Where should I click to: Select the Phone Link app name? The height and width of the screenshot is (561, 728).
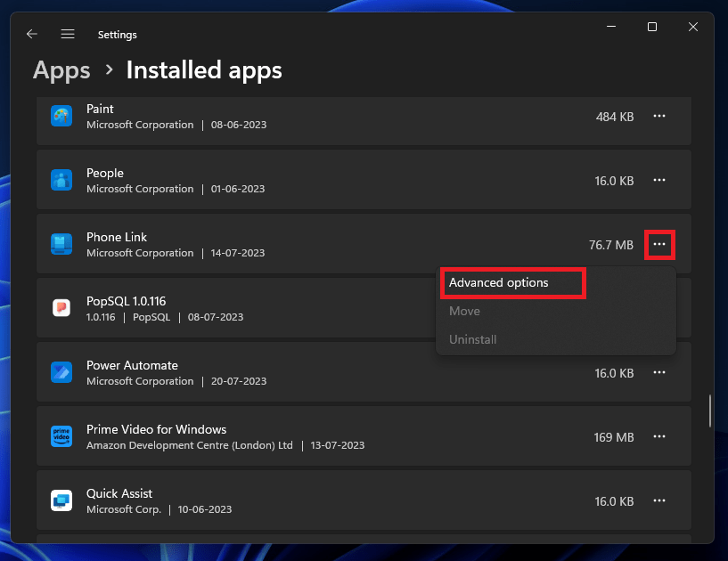click(117, 237)
